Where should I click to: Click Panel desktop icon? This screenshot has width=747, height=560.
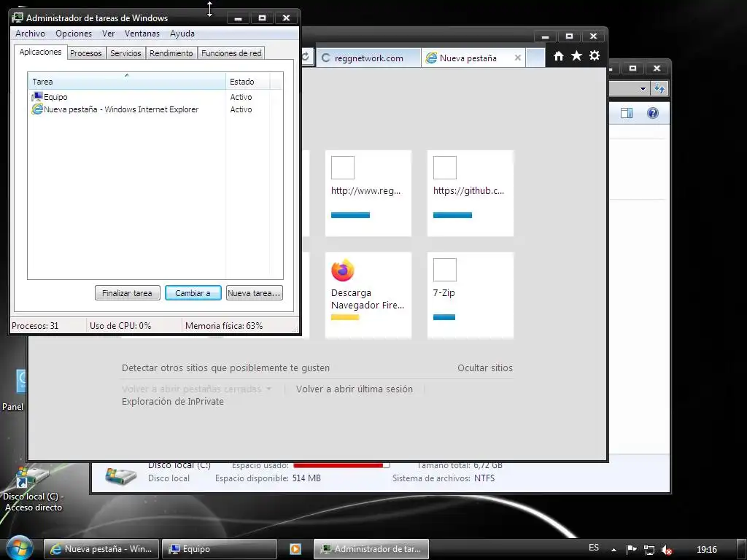[x=13, y=391]
